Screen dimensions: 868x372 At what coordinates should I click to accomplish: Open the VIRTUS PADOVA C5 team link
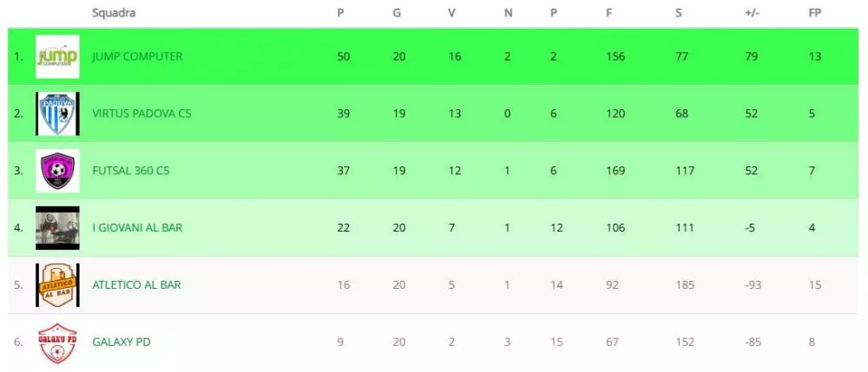tap(141, 114)
